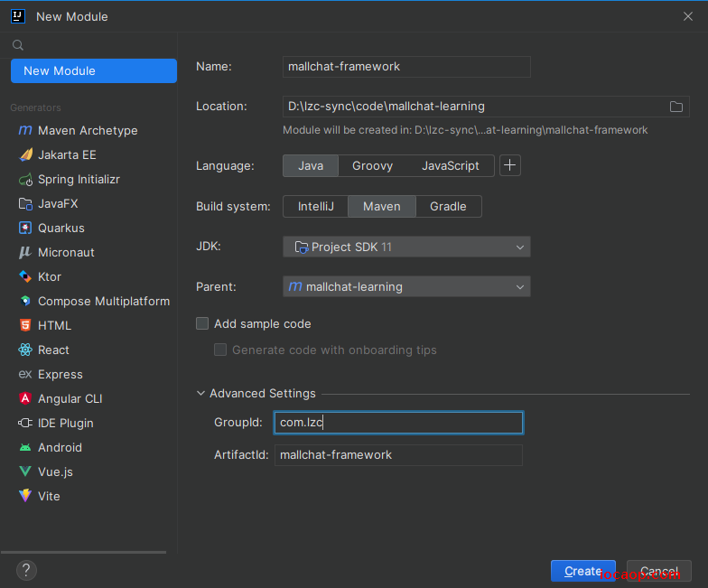Click the Name input field
Viewport: 708px width, 588px height.
406,67
